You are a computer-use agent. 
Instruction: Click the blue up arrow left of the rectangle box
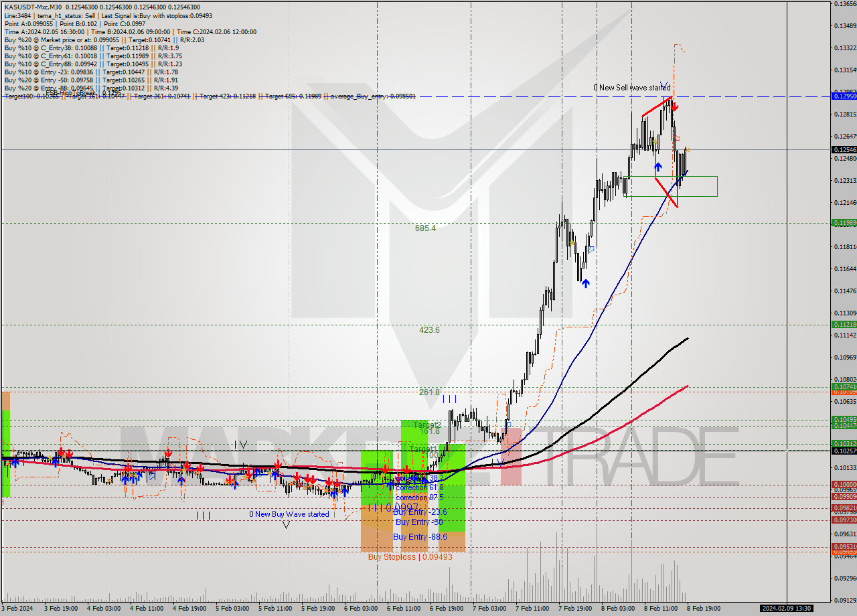pyautogui.click(x=658, y=167)
